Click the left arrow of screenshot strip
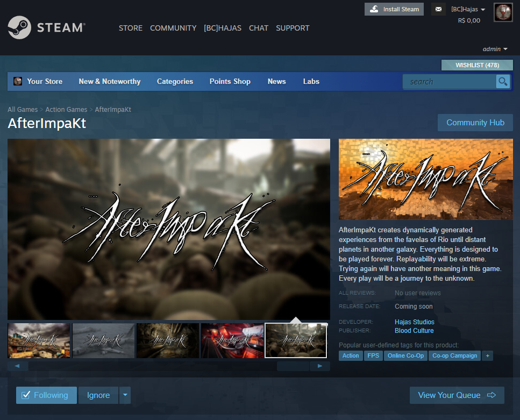 pos(17,366)
